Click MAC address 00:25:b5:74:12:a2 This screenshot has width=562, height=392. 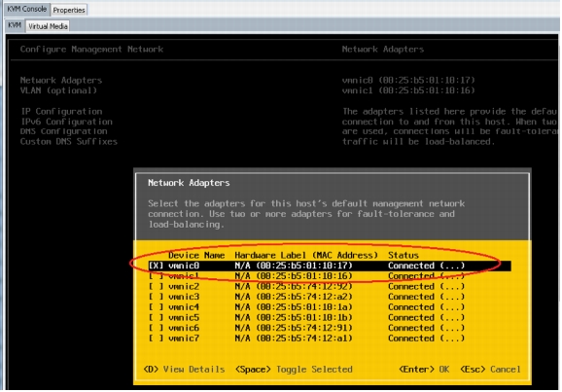point(304,297)
